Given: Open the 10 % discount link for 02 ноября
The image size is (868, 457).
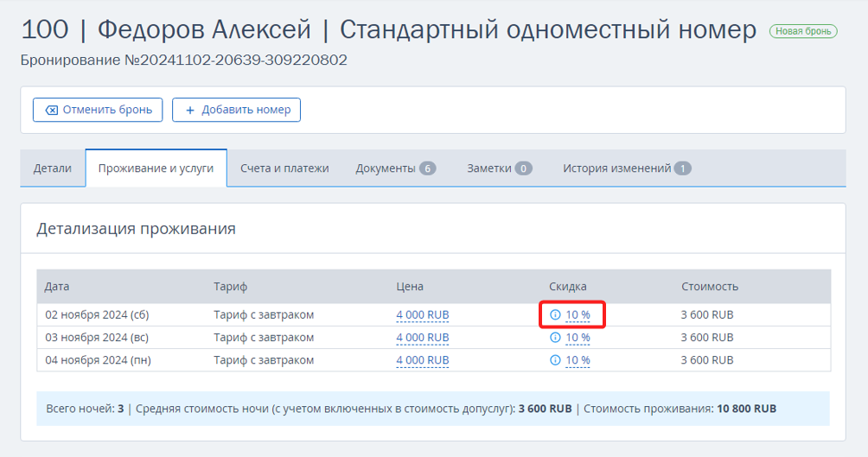Looking at the screenshot, I should [x=578, y=314].
